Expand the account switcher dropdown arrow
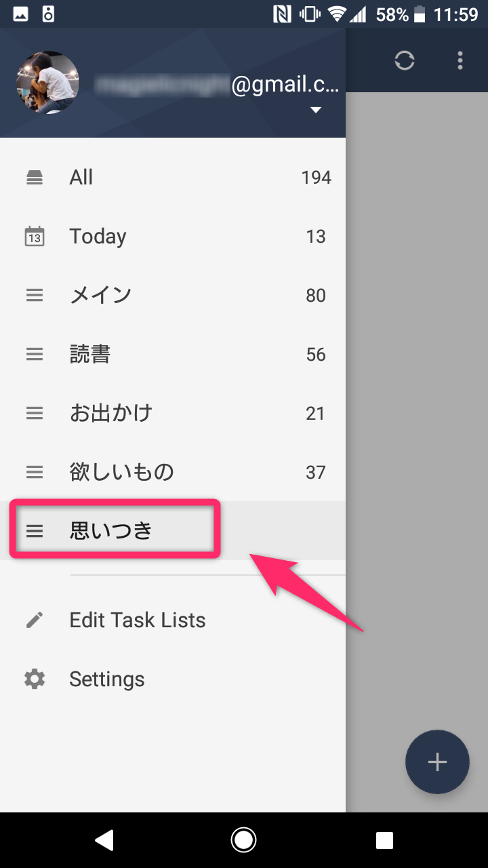The height and width of the screenshot is (868, 488). coord(316,111)
